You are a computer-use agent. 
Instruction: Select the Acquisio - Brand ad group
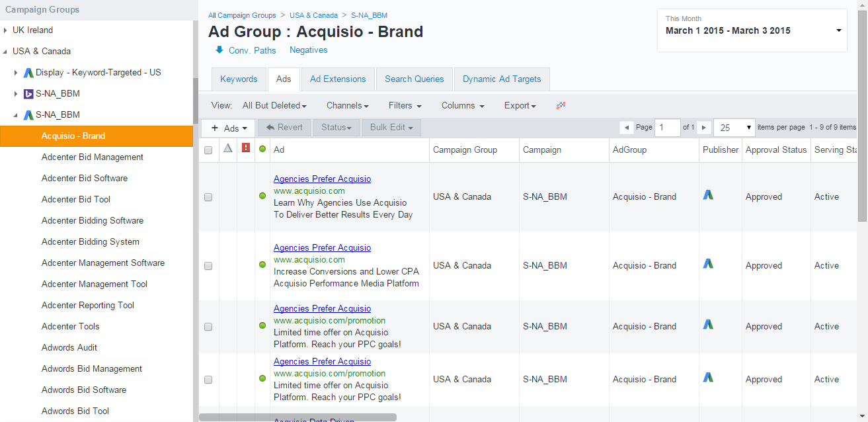(97, 136)
